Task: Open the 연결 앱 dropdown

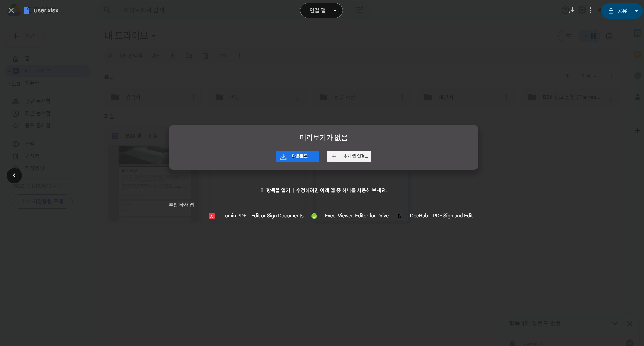Action: tap(321, 10)
